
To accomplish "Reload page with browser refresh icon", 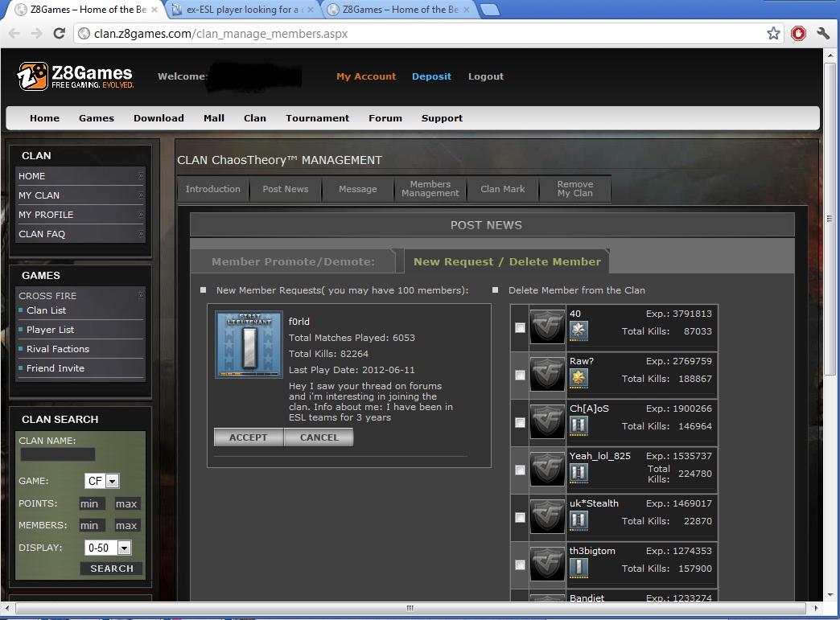I will click(x=59, y=33).
